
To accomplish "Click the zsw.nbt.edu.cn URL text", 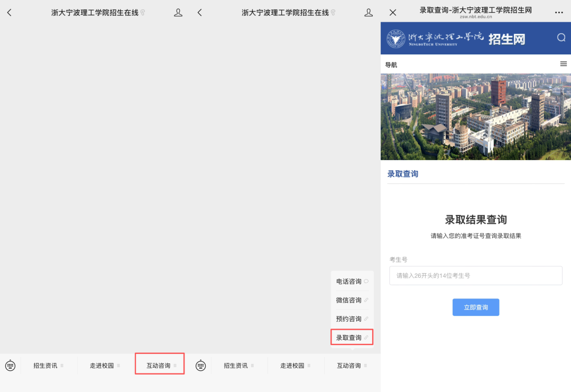I will (x=476, y=17).
